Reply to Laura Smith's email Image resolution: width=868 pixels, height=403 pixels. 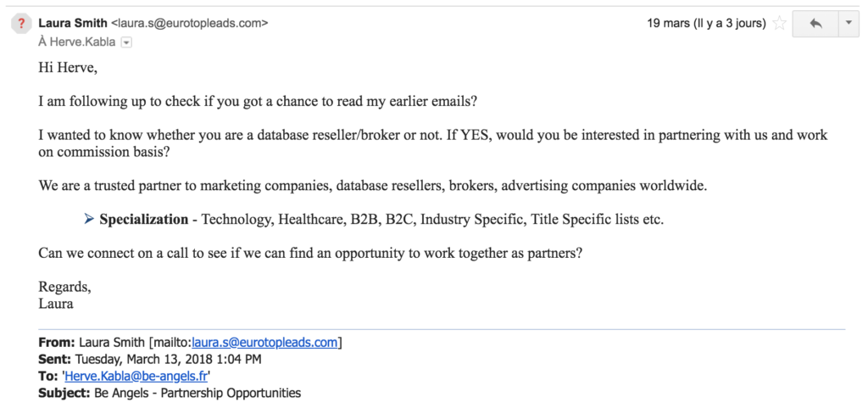coord(815,24)
